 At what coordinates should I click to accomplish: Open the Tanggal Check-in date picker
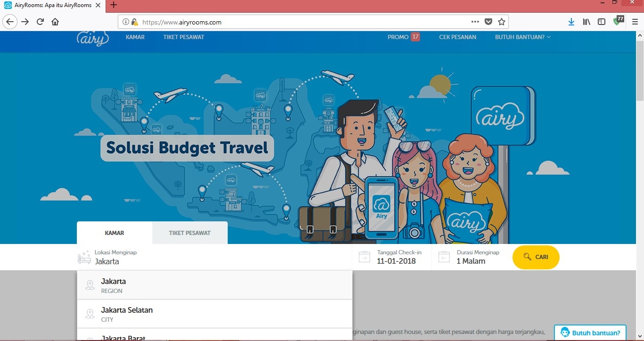(396, 257)
